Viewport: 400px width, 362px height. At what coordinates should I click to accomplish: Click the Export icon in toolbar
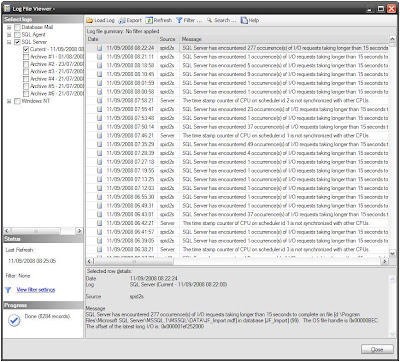[122, 20]
